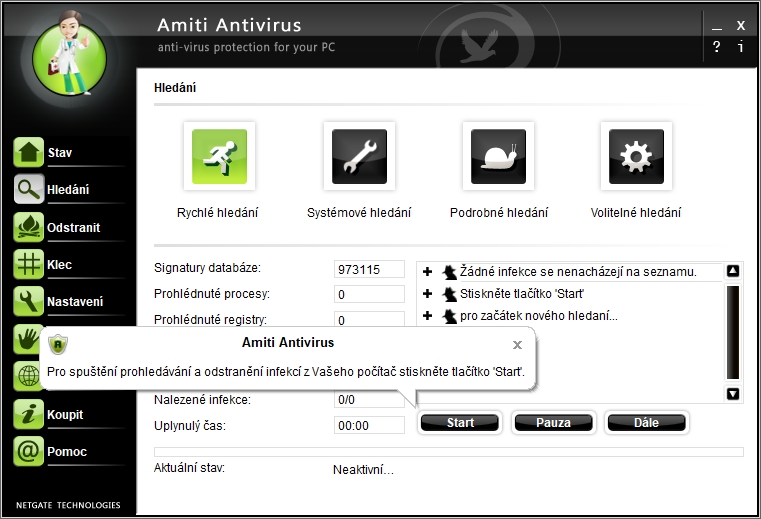Screen dimensions: 761x519
Task: Click the 'Podrobné hledání' label
Action: pos(499,213)
